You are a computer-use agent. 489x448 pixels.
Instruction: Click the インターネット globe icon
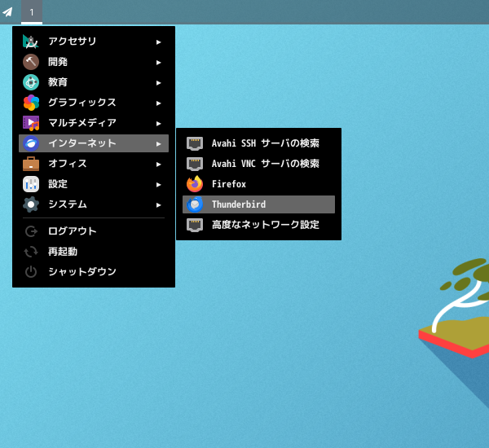(31, 143)
